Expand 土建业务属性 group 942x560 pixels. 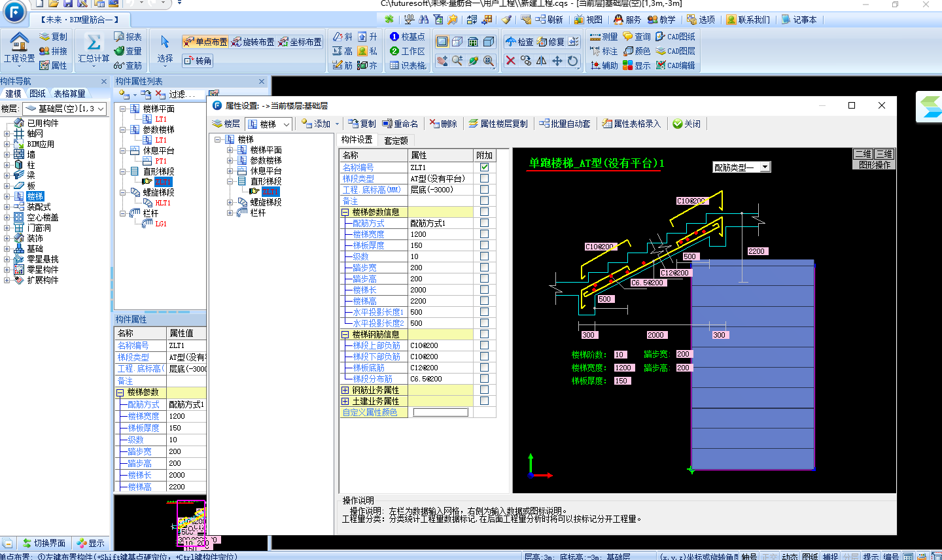click(345, 401)
